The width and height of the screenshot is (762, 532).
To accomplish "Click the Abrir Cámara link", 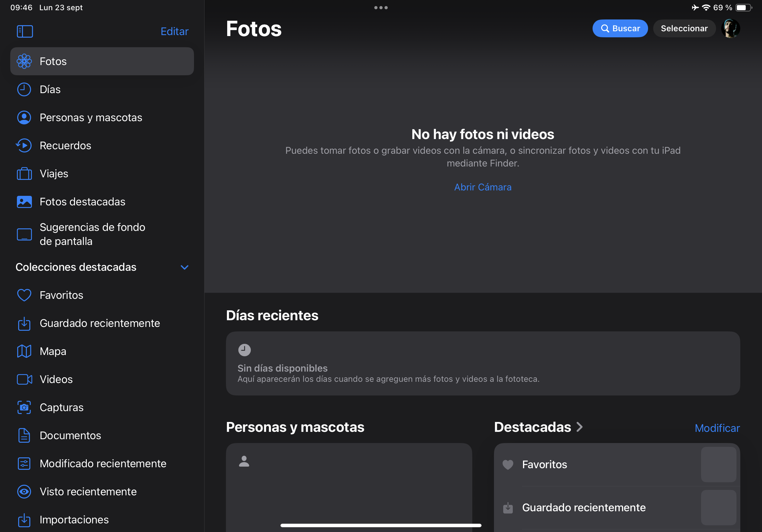I will coord(482,187).
